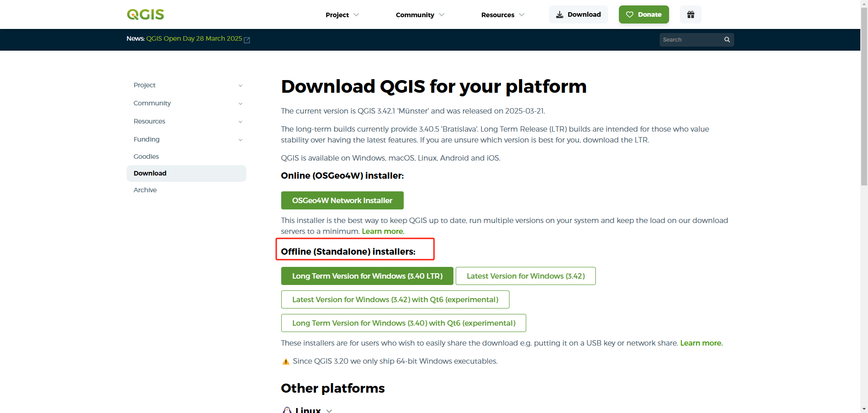868x413 pixels.
Task: Click the Linux penguin icon
Action: click(x=287, y=410)
